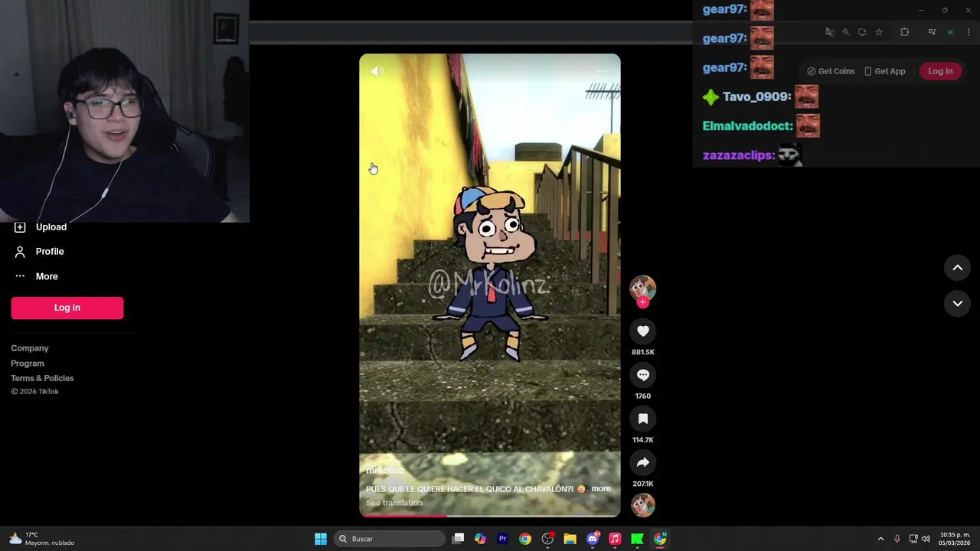The image size is (980, 551).
Task: Open Chrome's three-dot menu
Action: pyautogui.click(x=969, y=32)
